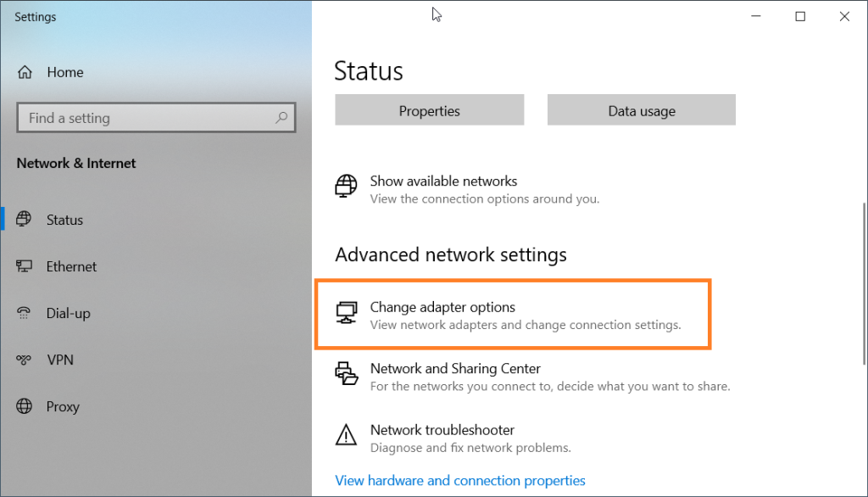Click the Home house icon

coord(25,72)
